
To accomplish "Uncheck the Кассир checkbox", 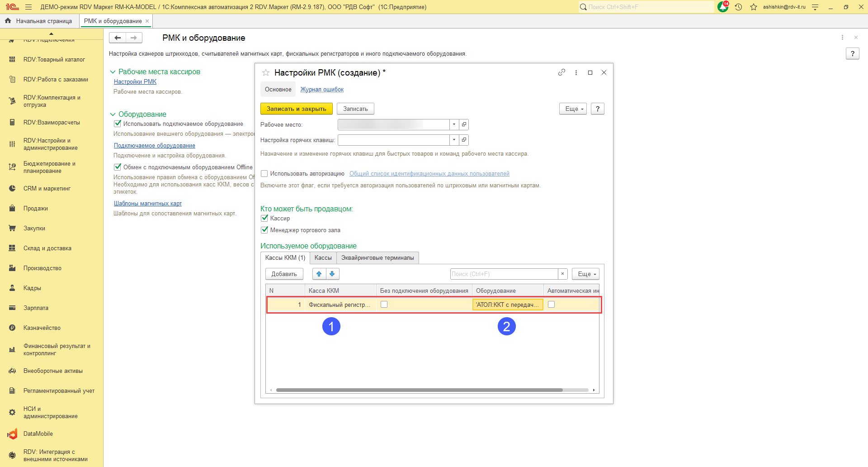I will (265, 218).
